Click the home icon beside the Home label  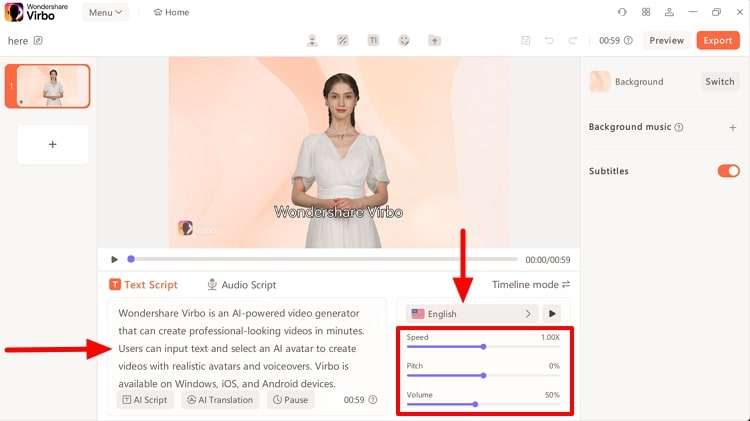157,12
